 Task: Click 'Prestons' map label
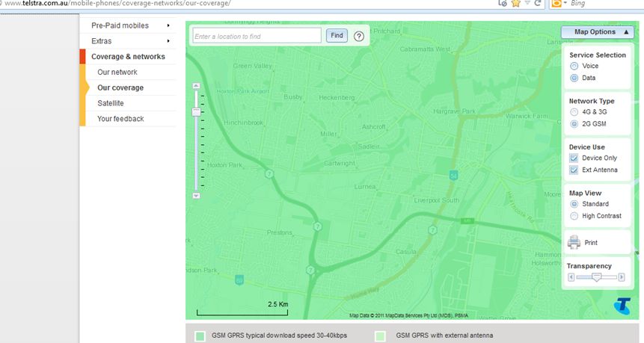pos(279,232)
